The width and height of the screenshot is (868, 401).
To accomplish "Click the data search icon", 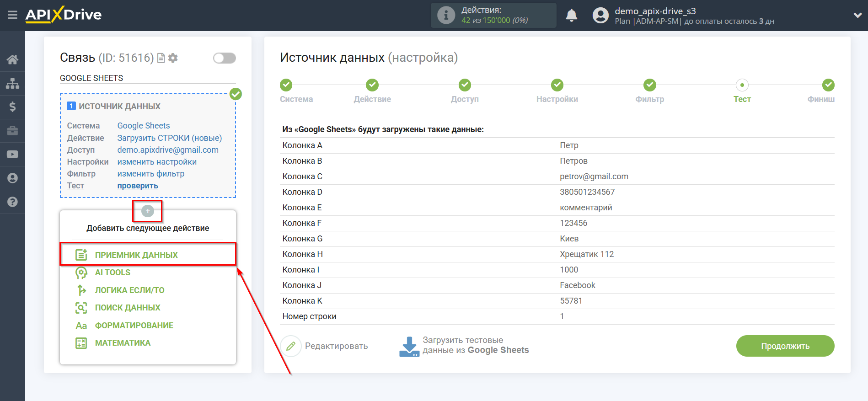I will [x=81, y=308].
